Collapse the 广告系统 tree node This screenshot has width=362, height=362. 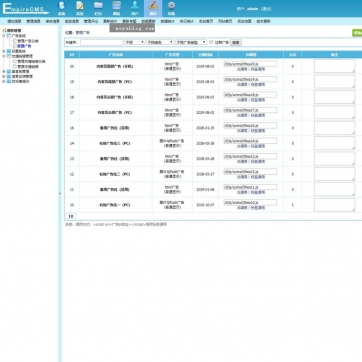[4, 35]
